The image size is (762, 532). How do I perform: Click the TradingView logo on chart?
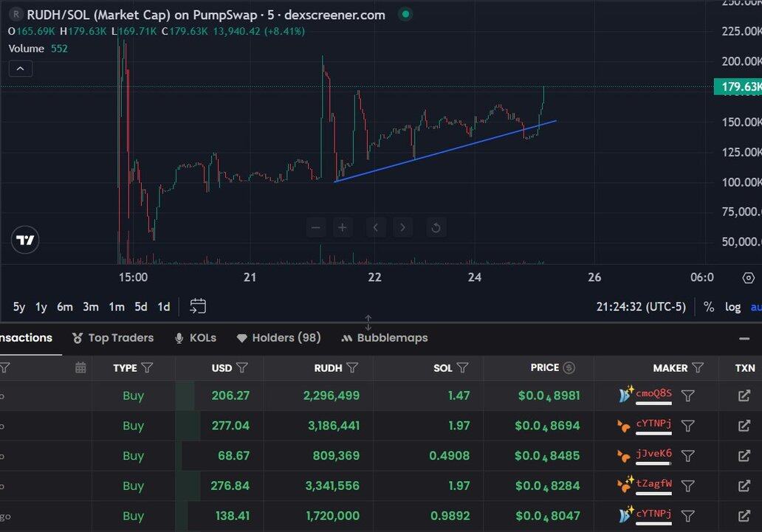[25, 240]
